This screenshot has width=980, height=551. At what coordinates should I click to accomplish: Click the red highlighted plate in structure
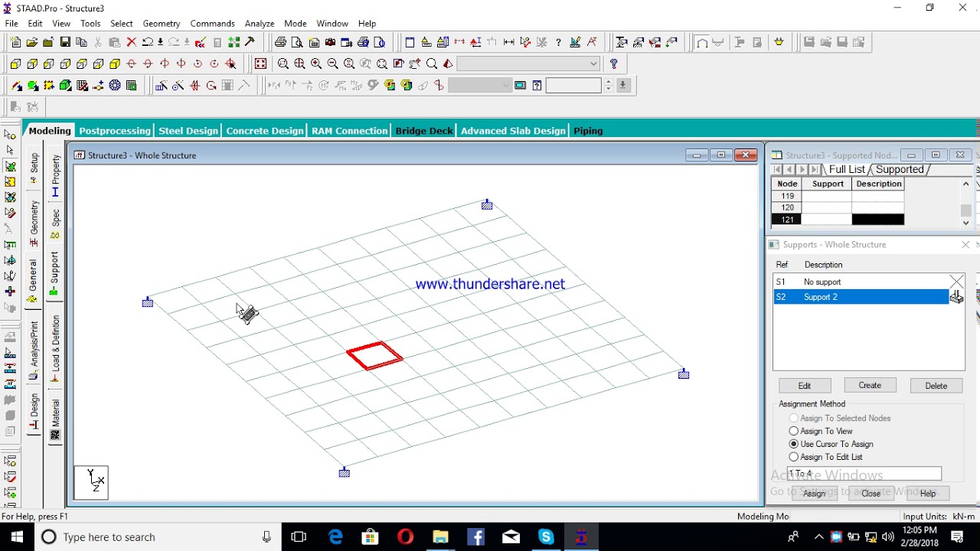click(374, 356)
